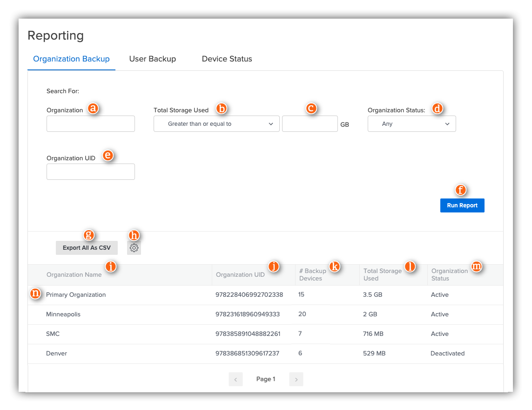Select the Organization Backup tab
The width and height of the screenshot is (532, 410).
pyautogui.click(x=71, y=59)
